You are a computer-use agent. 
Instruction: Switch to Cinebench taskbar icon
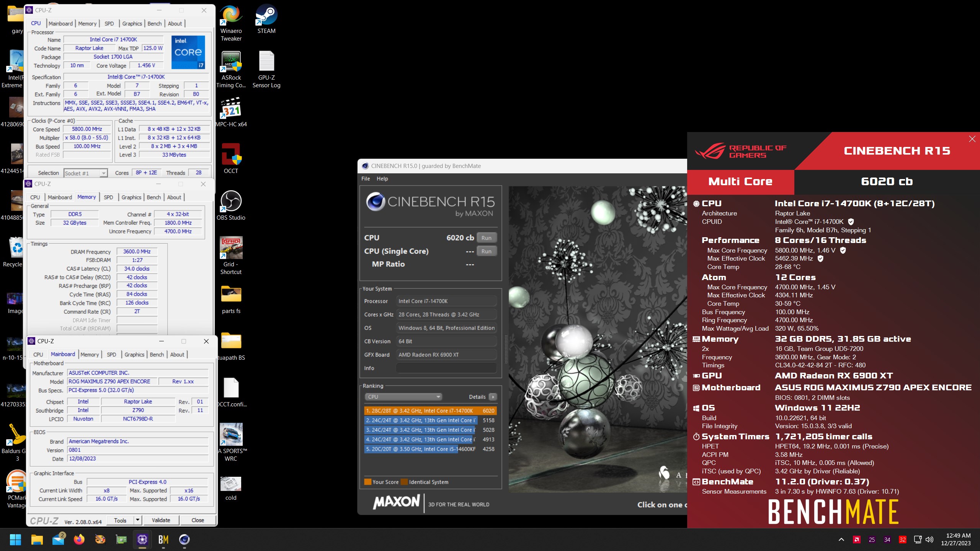[x=185, y=540]
